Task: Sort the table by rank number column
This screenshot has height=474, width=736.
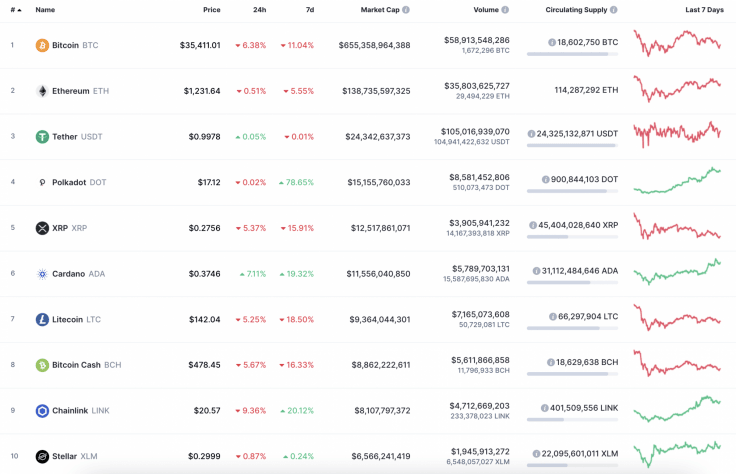Action: coord(15,10)
